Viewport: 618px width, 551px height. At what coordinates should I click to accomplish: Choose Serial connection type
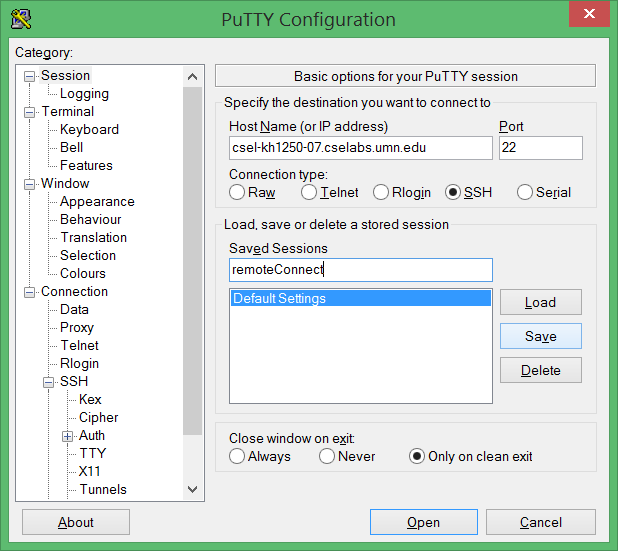(525, 192)
